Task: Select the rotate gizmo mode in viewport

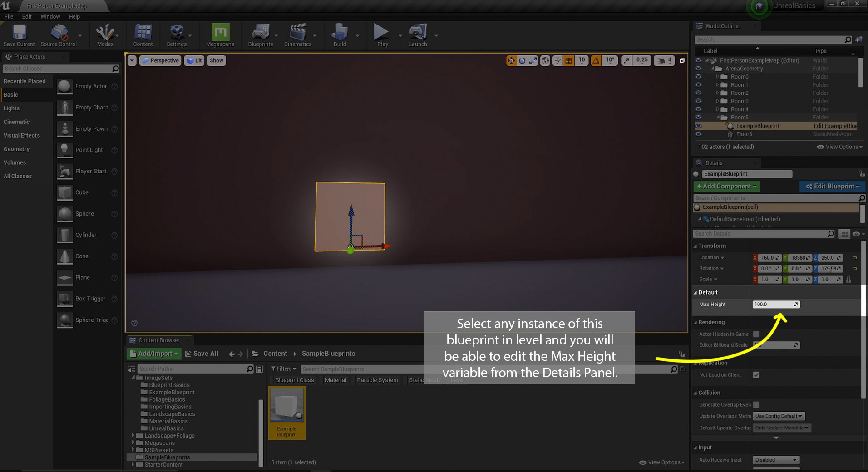Action: coord(523,60)
